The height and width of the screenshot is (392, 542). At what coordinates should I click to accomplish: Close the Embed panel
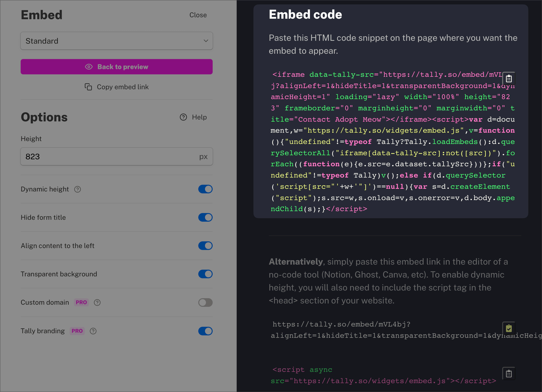click(198, 15)
